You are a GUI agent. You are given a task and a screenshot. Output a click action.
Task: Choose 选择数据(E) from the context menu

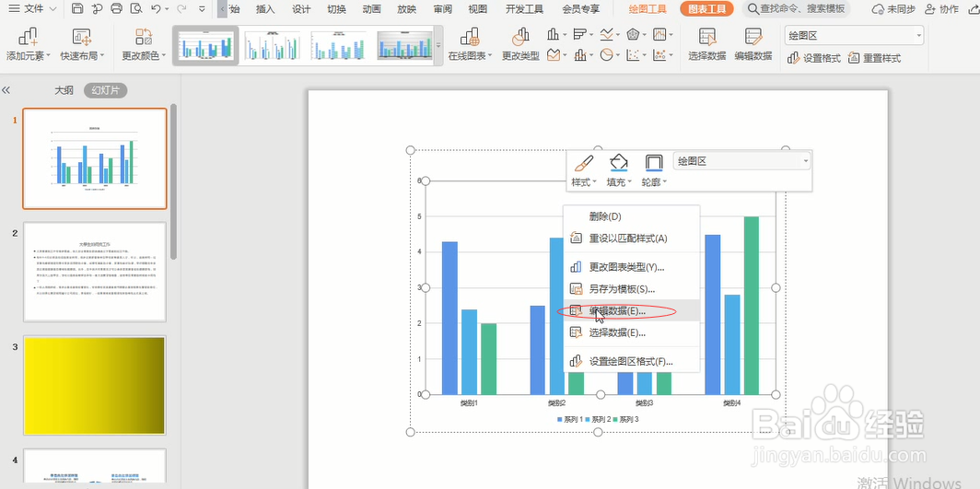(631, 332)
